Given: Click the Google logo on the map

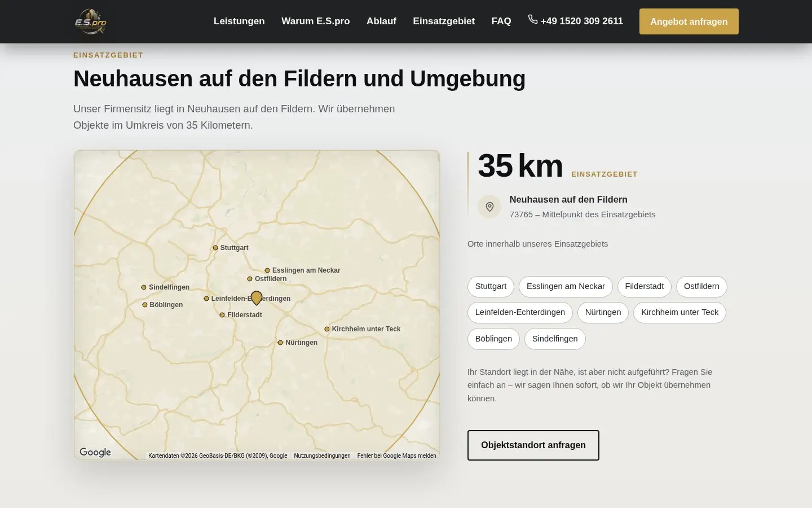Looking at the screenshot, I should pyautogui.click(x=95, y=452).
